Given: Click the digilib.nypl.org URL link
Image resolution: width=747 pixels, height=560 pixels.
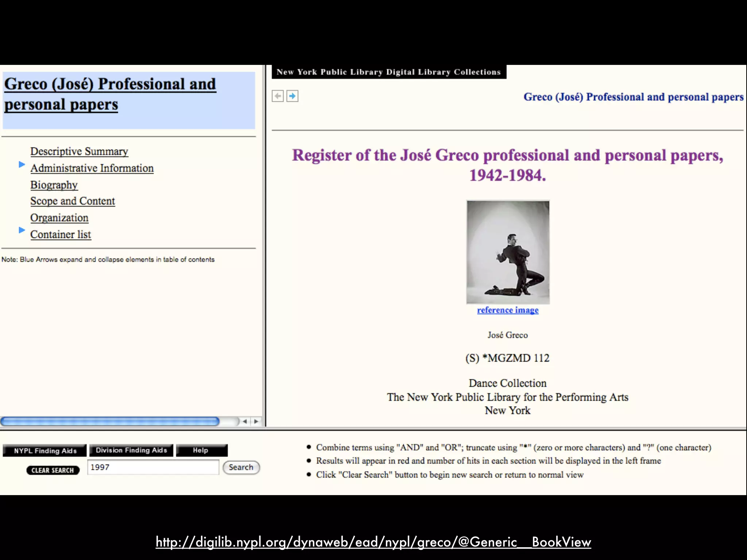Looking at the screenshot, I should point(373,542).
